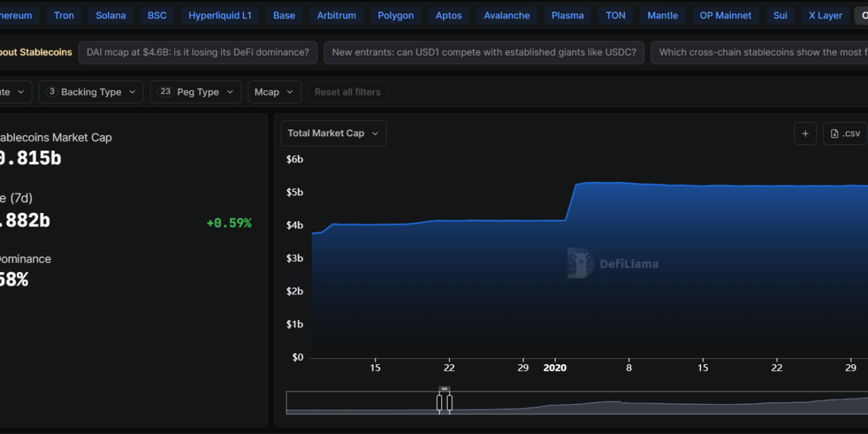Choose the Avalanche chain tab

[507, 16]
